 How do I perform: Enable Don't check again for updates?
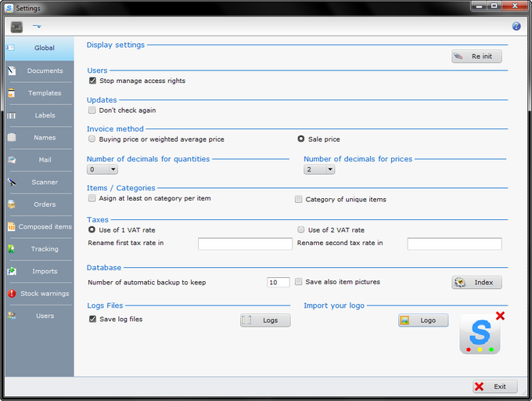92,110
